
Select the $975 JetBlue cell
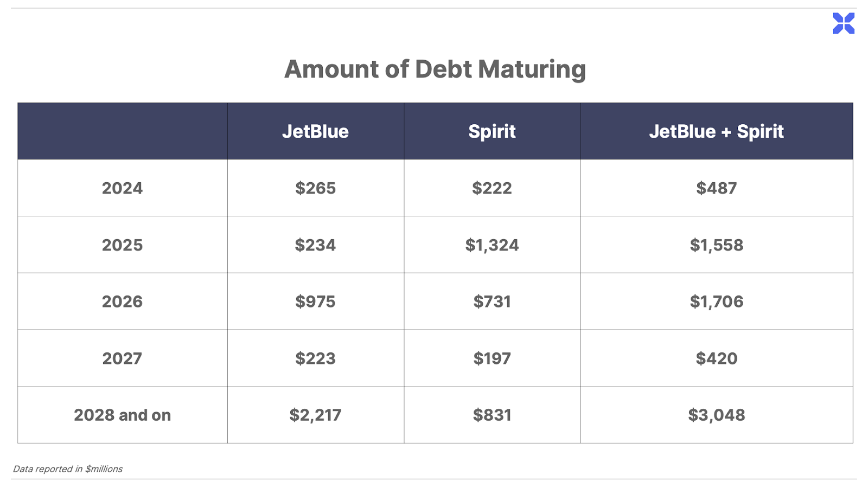[x=315, y=301]
